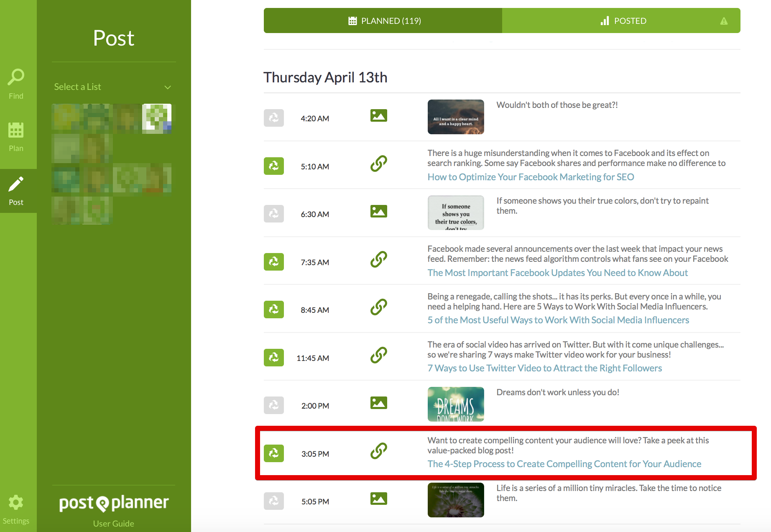The width and height of the screenshot is (771, 532).
Task: Switch to the Posted tab
Action: point(623,21)
